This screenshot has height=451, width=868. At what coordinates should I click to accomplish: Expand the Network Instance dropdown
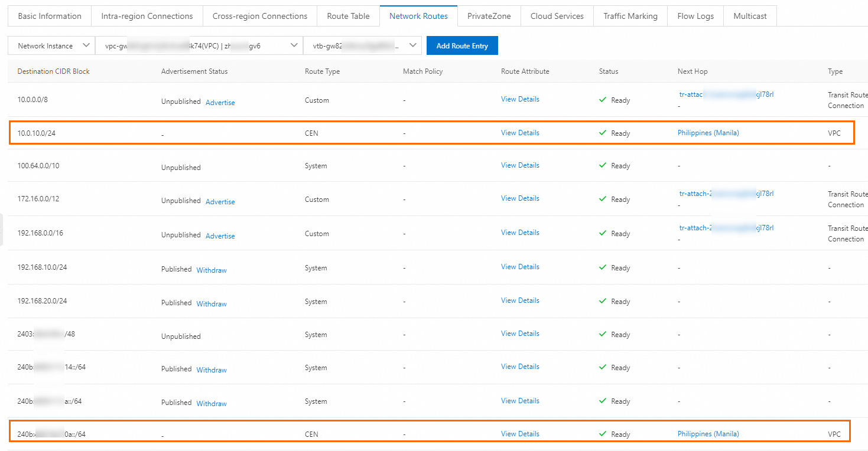[x=51, y=46]
